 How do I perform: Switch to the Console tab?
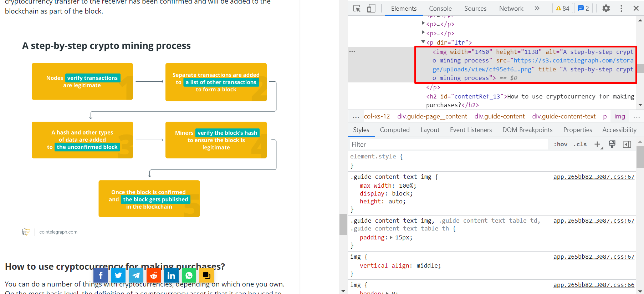(440, 9)
